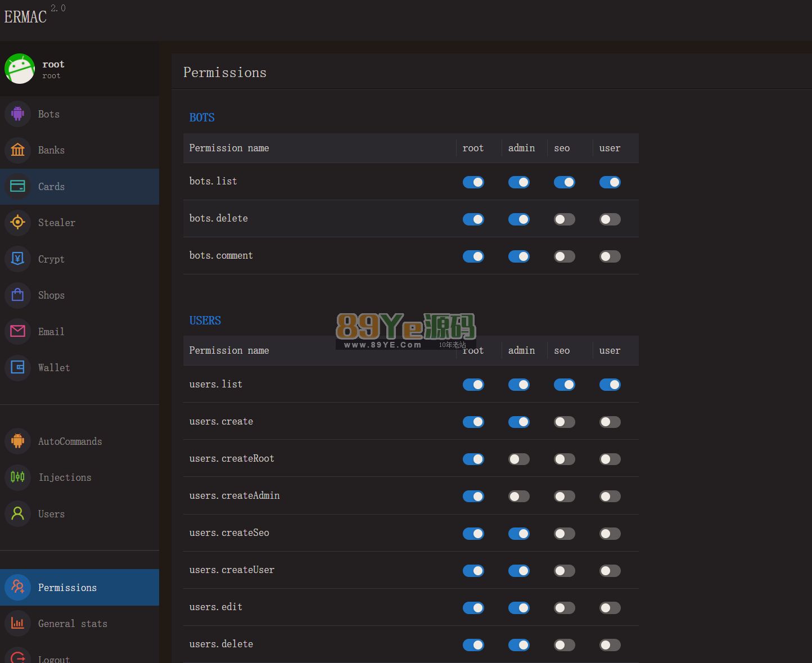Select the Stealer target icon
Viewport: 812px width, 663px height.
(17, 223)
